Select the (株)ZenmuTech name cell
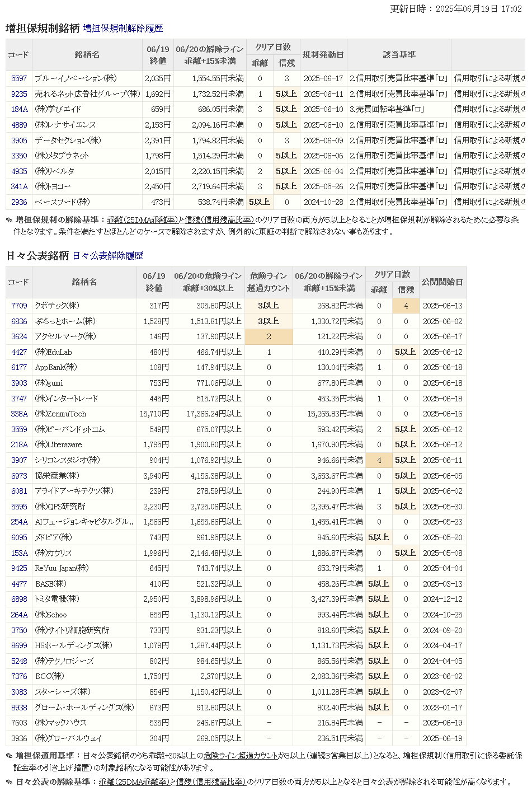Image resolution: width=532 pixels, height=796 pixels. point(84,414)
